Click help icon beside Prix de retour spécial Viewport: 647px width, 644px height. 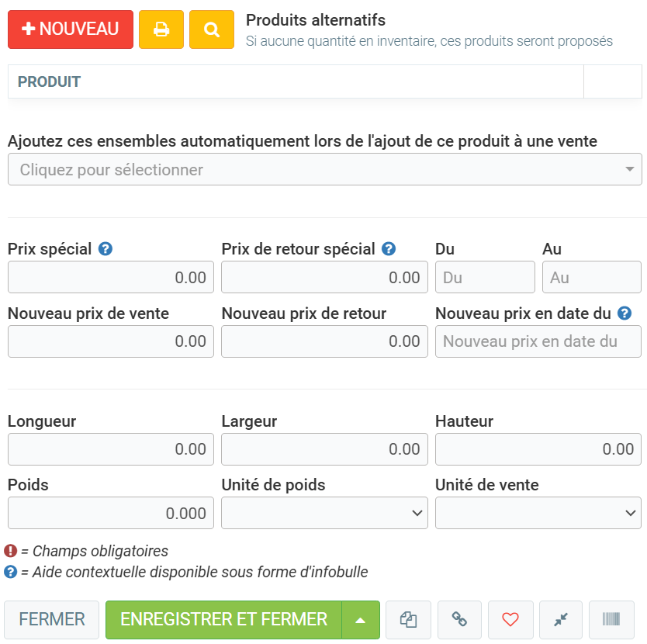[389, 249]
